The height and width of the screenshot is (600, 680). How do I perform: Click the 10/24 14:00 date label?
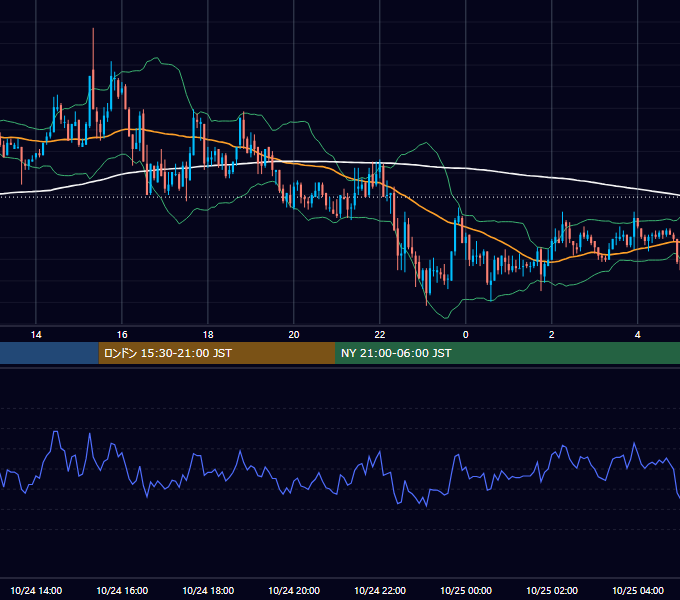click(x=36, y=590)
